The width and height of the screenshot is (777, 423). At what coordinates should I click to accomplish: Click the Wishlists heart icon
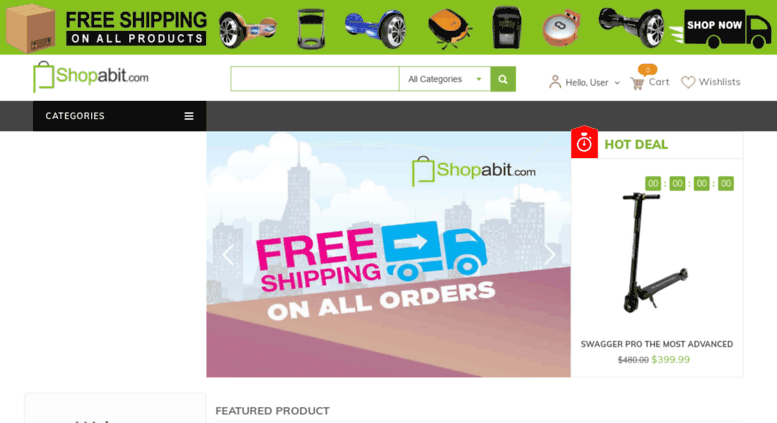pyautogui.click(x=688, y=82)
